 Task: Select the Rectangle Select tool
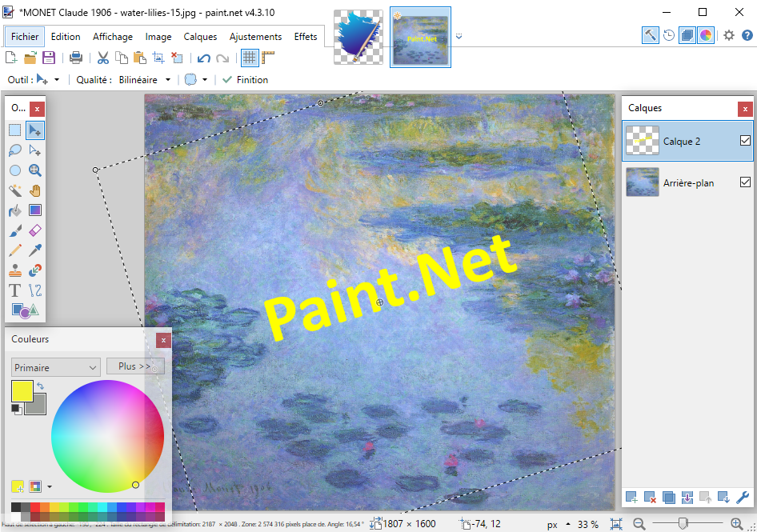pos(15,130)
